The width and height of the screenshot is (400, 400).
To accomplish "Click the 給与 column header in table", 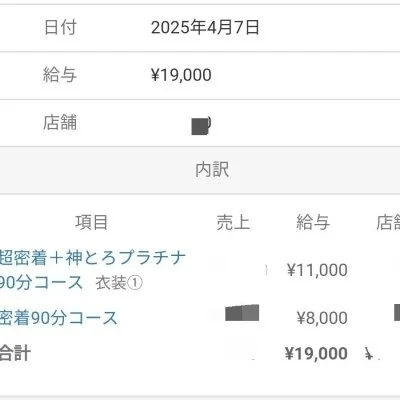I will 313,222.
